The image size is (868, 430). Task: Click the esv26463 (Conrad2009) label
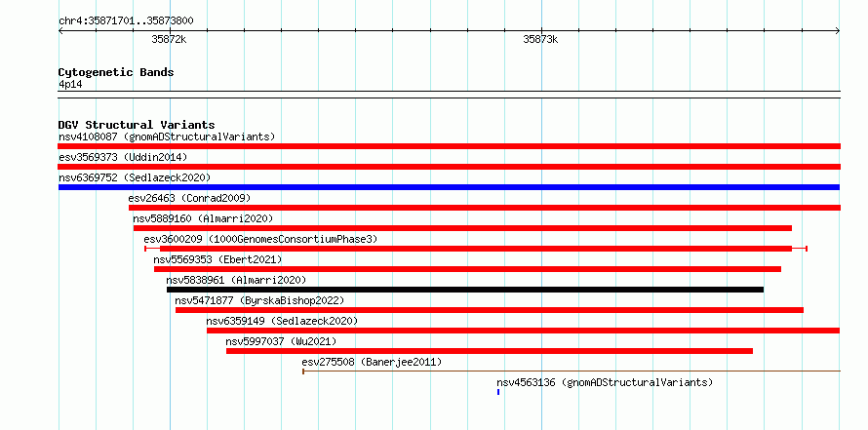point(189,198)
